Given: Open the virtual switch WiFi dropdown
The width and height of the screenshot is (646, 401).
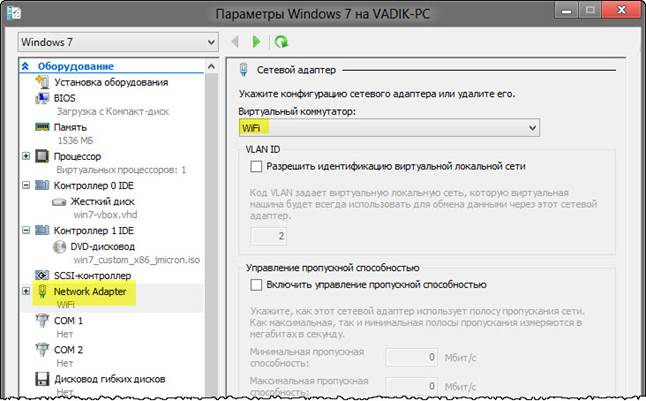Looking at the screenshot, I should (x=389, y=128).
